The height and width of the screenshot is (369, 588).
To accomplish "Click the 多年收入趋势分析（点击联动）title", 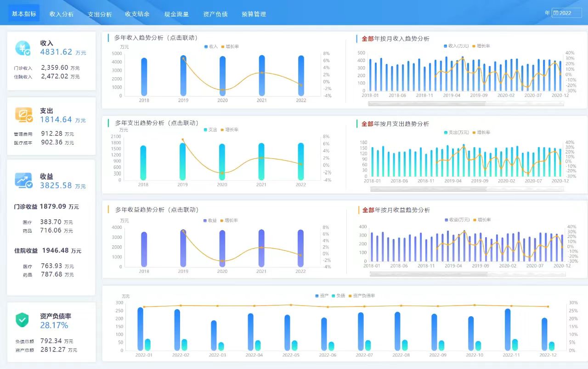I will 156,38.
